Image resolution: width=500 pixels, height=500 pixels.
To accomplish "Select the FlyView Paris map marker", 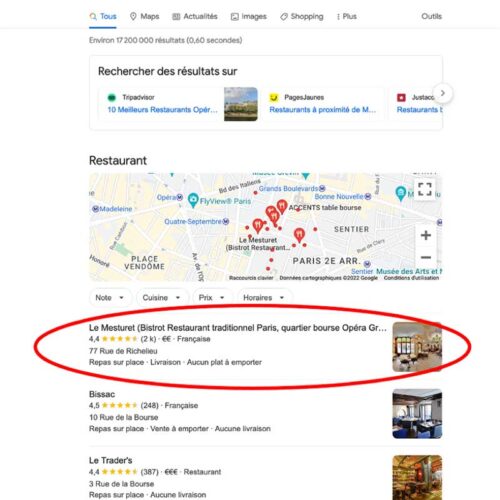I will 193,200.
